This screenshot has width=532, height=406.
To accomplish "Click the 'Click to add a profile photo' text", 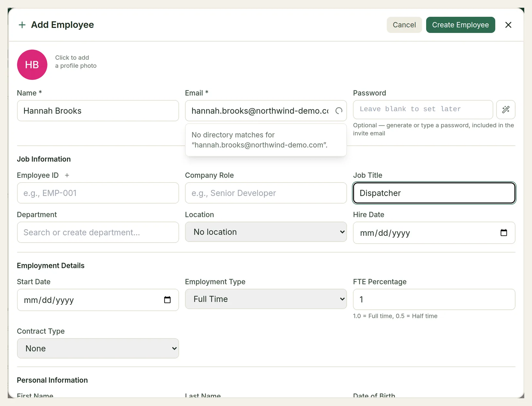I will [76, 62].
